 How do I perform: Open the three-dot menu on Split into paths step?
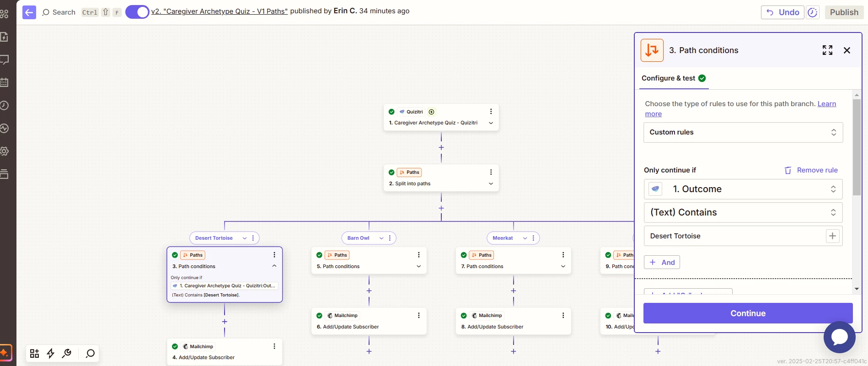491,172
